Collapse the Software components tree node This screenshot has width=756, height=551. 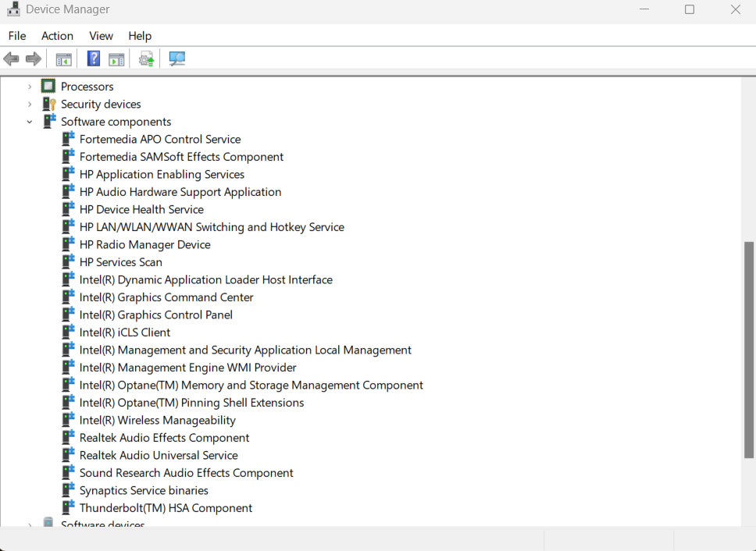(x=30, y=122)
